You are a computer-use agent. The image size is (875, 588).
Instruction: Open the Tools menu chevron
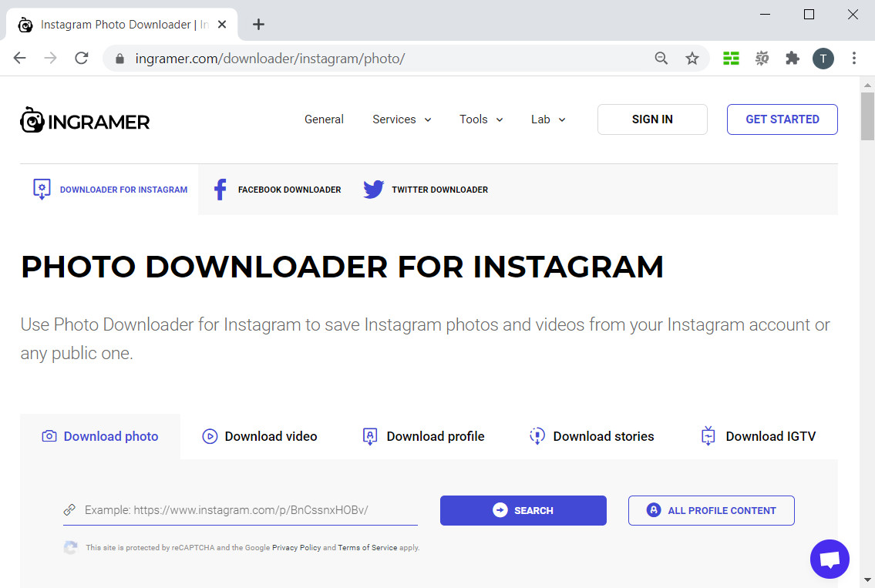pyautogui.click(x=499, y=119)
